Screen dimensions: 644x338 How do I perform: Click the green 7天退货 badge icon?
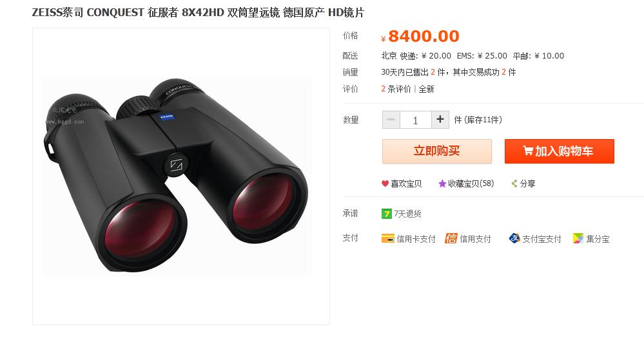point(387,214)
